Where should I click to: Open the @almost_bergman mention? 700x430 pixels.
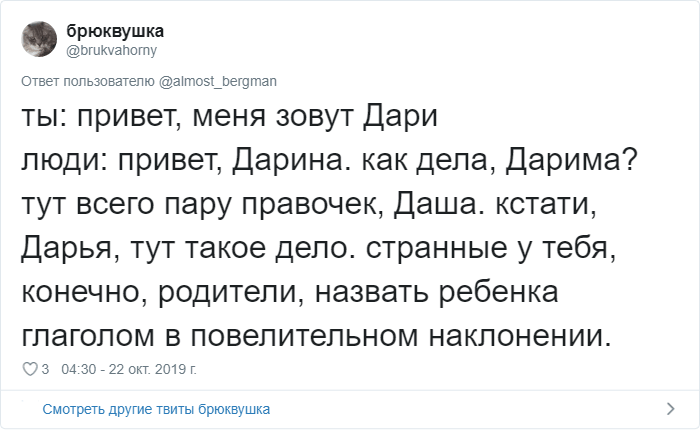pyautogui.click(x=216, y=80)
